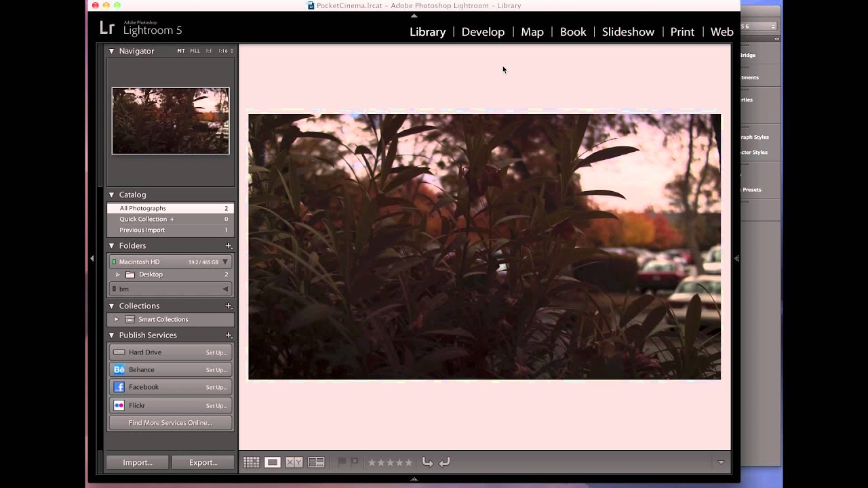This screenshot has width=868, height=488.
Task: Set flag as rejected icon
Action: click(x=354, y=462)
